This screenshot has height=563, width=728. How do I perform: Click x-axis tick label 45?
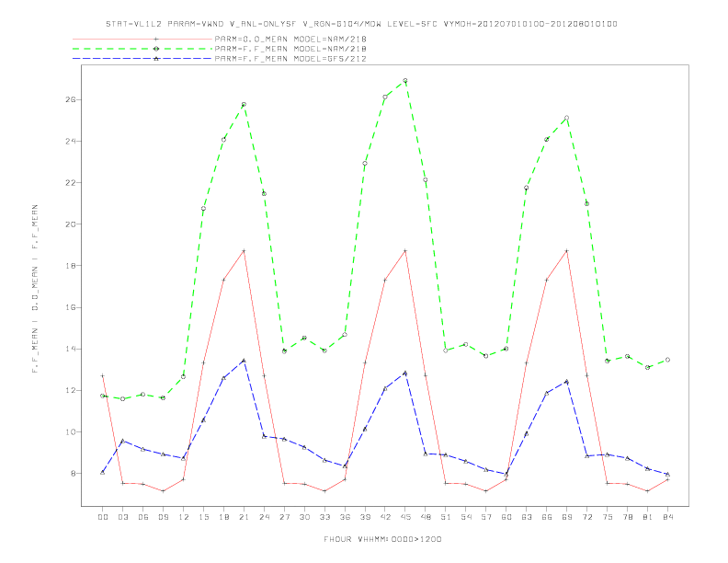[405, 517]
